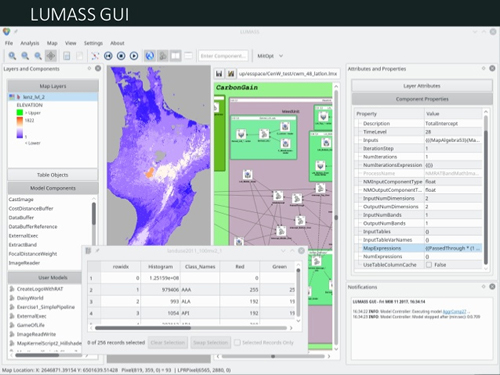Screen dimensions: 500x375
Task: Toggle the globe map view icon
Action: [x=150, y=56]
